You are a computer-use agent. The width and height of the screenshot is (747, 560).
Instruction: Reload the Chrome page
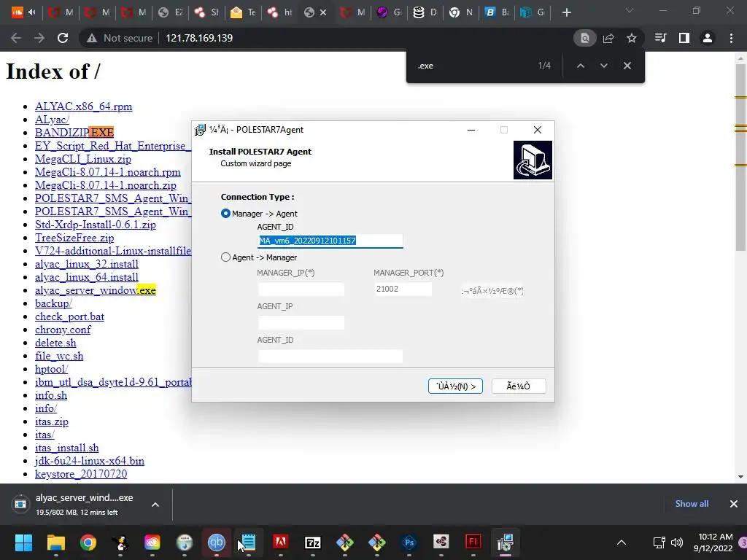coord(63,38)
